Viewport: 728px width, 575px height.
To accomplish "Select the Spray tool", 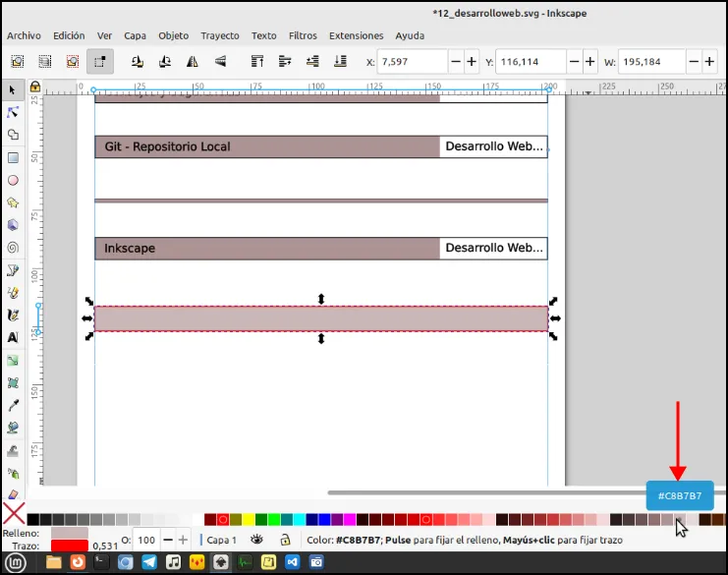I will coord(13,473).
